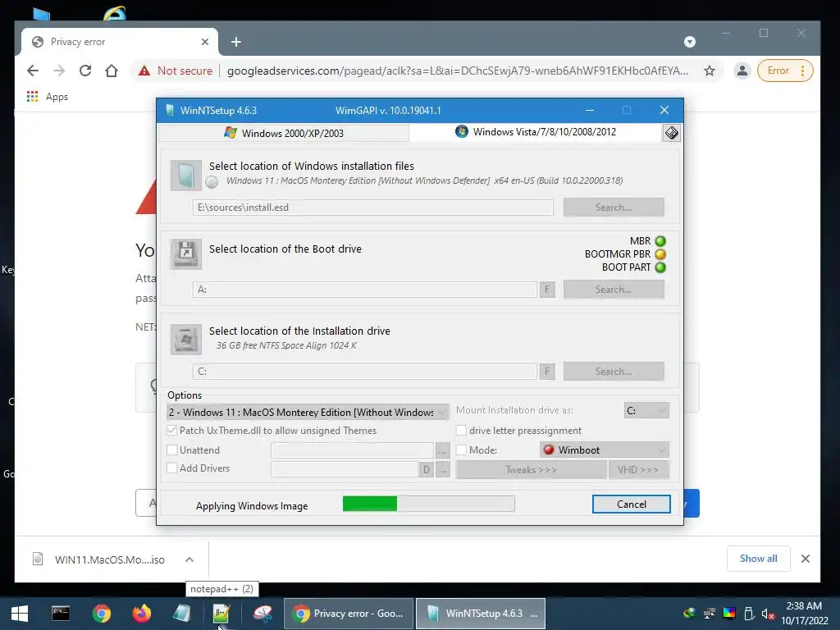Select the Privacy error Chrome tab

(x=120, y=42)
